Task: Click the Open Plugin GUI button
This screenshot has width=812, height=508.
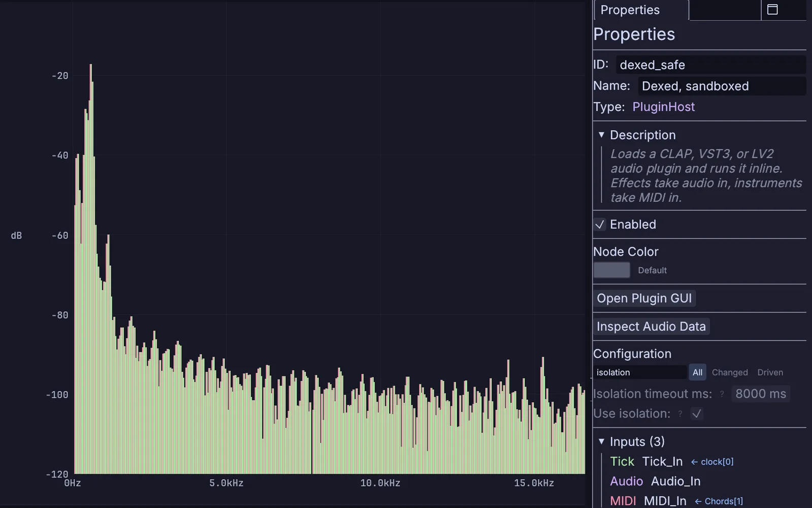Action: (644, 298)
